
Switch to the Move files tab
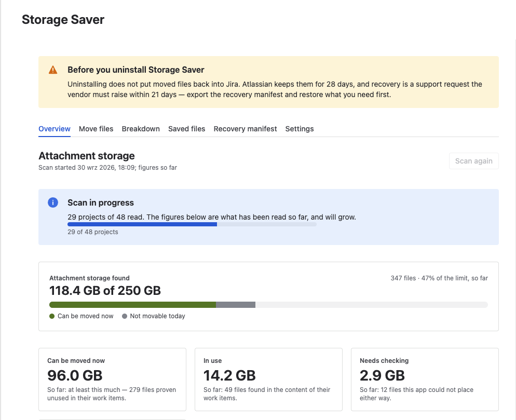[96, 129]
